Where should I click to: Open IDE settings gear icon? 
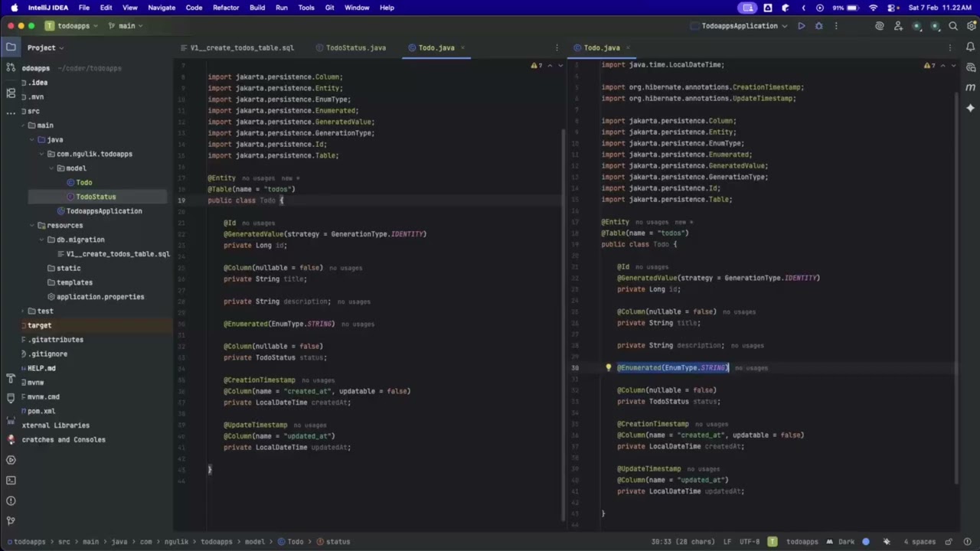[x=970, y=26]
